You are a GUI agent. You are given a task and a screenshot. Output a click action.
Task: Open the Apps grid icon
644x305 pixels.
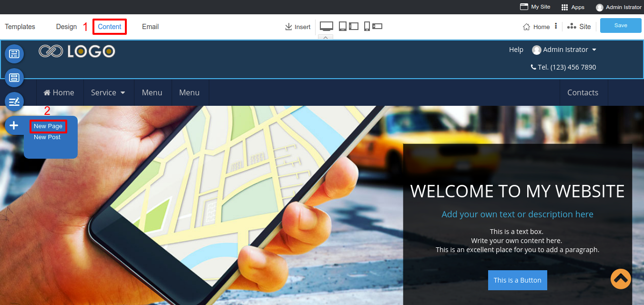[565, 7]
